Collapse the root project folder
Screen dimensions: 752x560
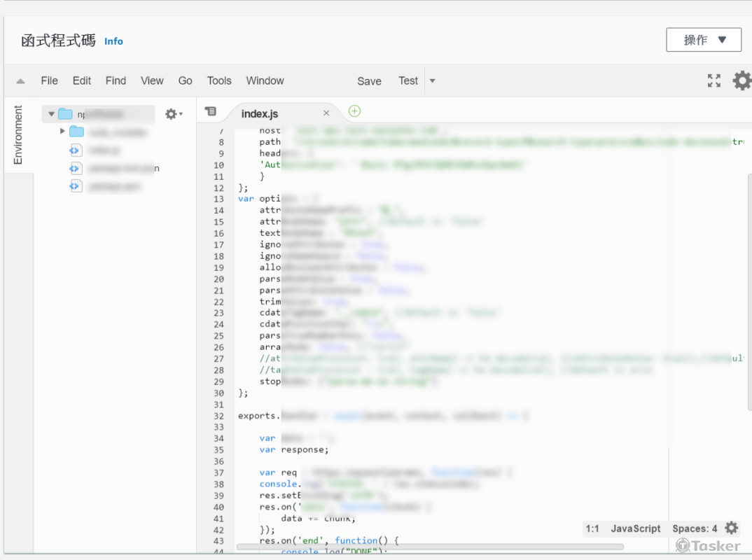(51, 114)
